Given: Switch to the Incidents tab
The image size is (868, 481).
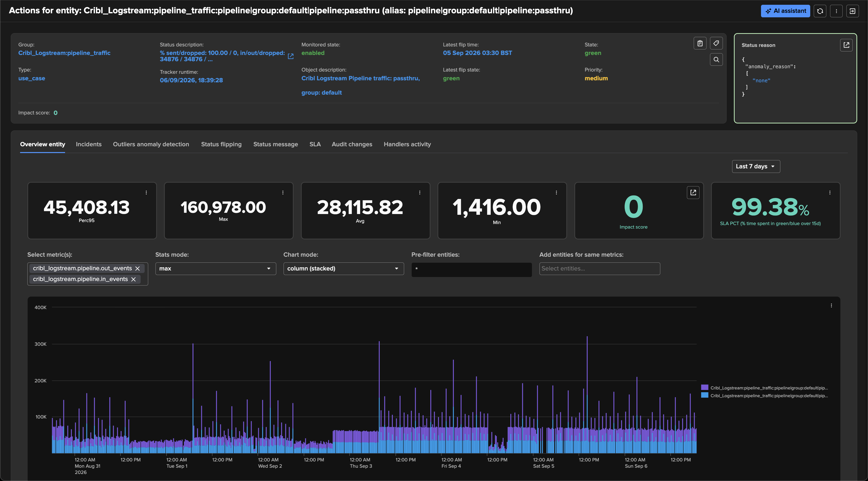Looking at the screenshot, I should 89,145.
